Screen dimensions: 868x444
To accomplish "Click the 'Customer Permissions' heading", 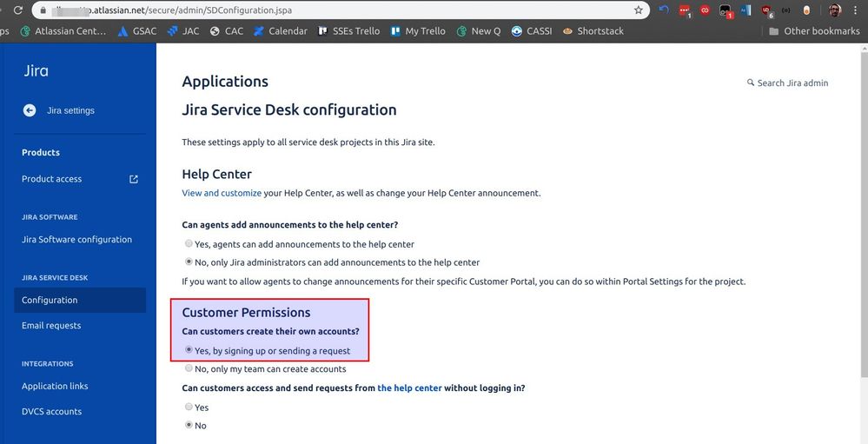I will click(x=247, y=312).
